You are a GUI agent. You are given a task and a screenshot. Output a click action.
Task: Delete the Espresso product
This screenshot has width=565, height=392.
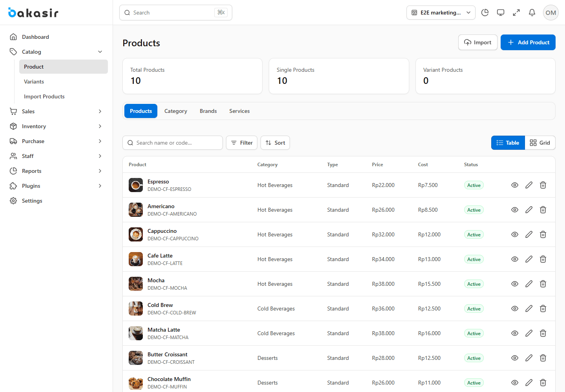click(543, 185)
